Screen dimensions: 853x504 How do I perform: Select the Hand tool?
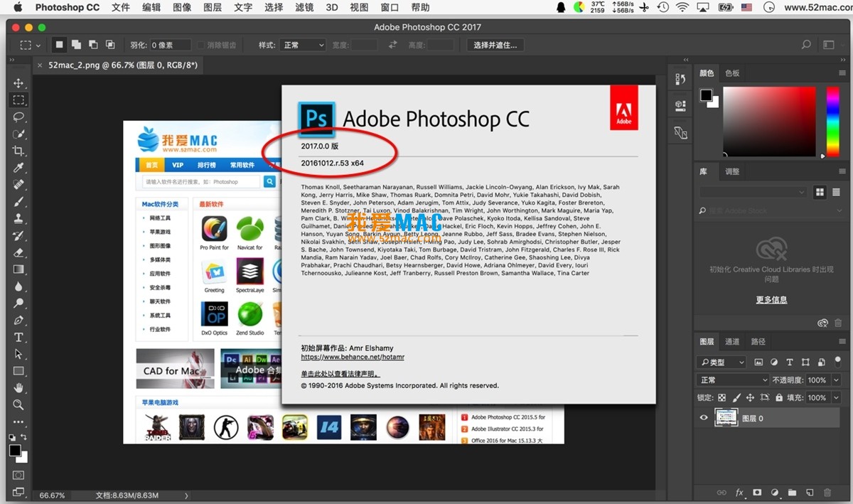(x=18, y=388)
